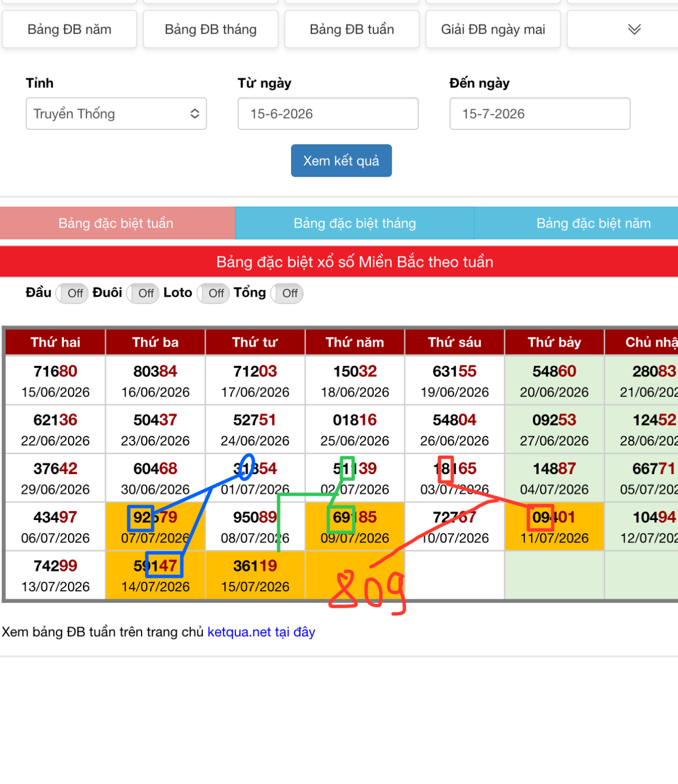The image size is (678, 784).
Task: Expand the chevron-down more options button
Action: 634,30
